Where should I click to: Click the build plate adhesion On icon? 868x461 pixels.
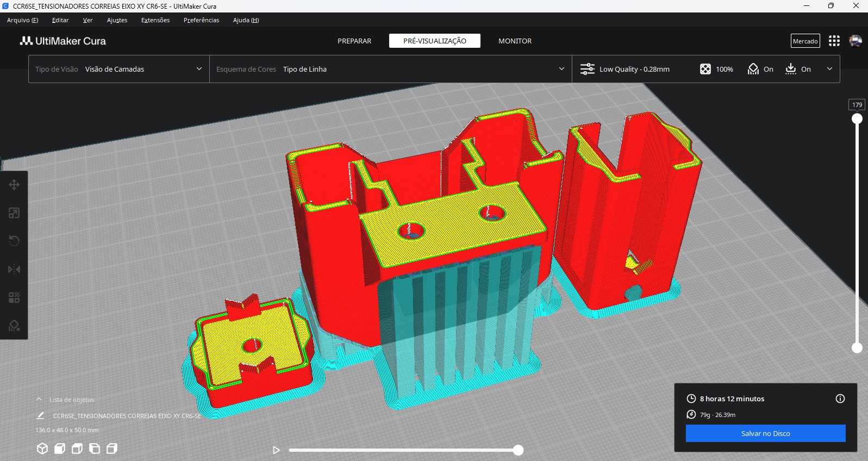pyautogui.click(x=791, y=69)
